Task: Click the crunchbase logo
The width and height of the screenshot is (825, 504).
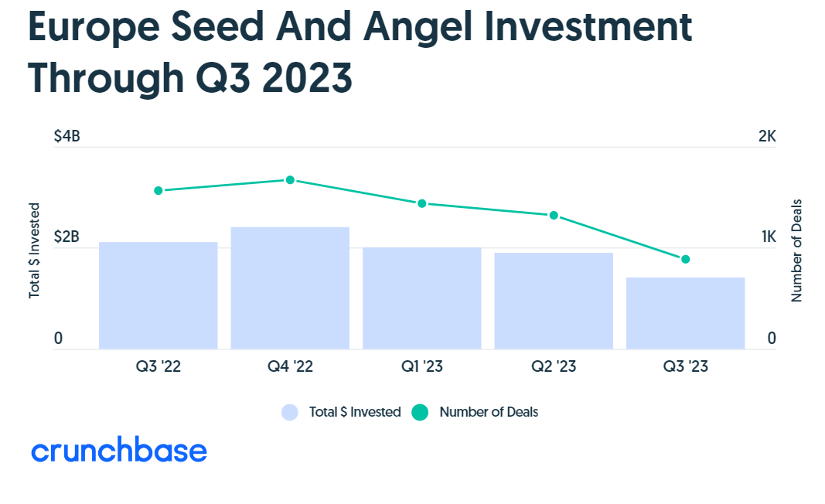Action: coord(119,451)
